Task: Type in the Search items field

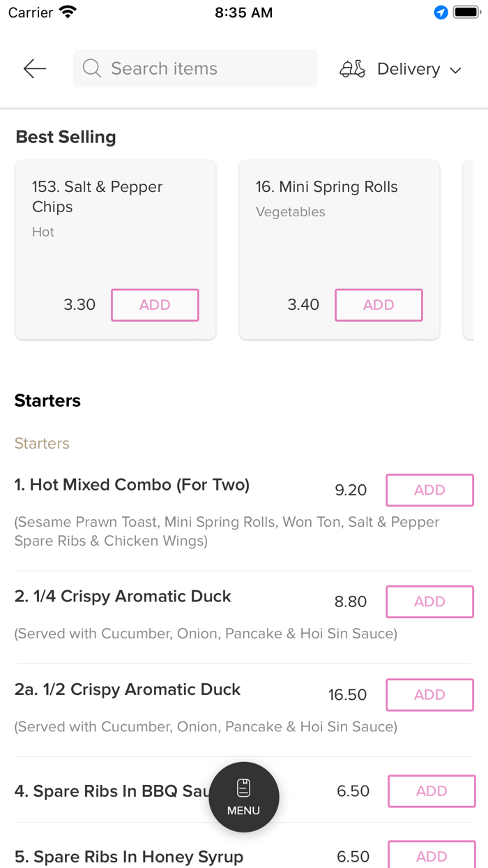Action: coord(202,68)
